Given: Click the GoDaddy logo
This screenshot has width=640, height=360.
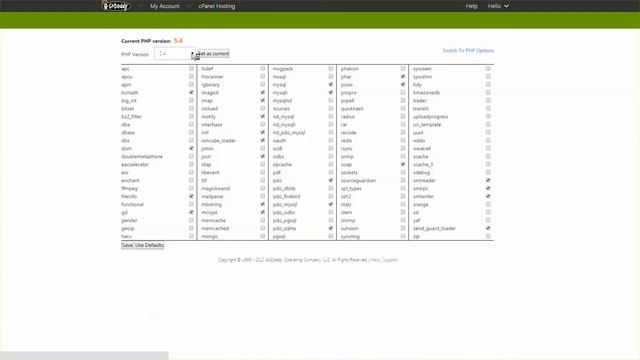Looking at the screenshot, I should [x=116, y=6].
